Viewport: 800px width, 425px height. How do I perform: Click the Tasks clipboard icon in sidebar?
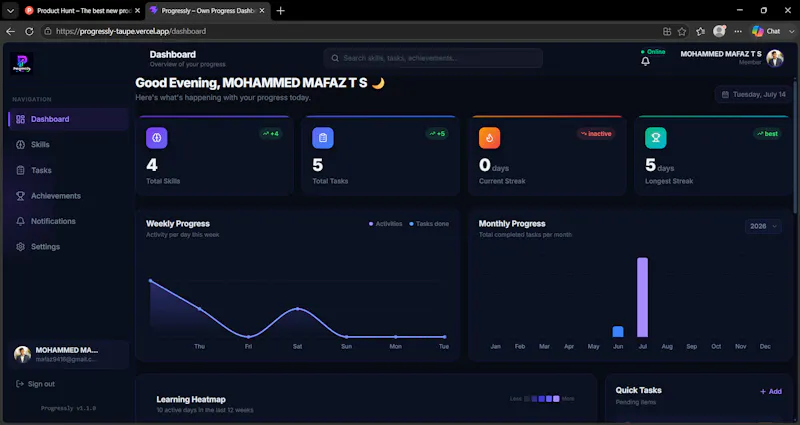[x=20, y=170]
